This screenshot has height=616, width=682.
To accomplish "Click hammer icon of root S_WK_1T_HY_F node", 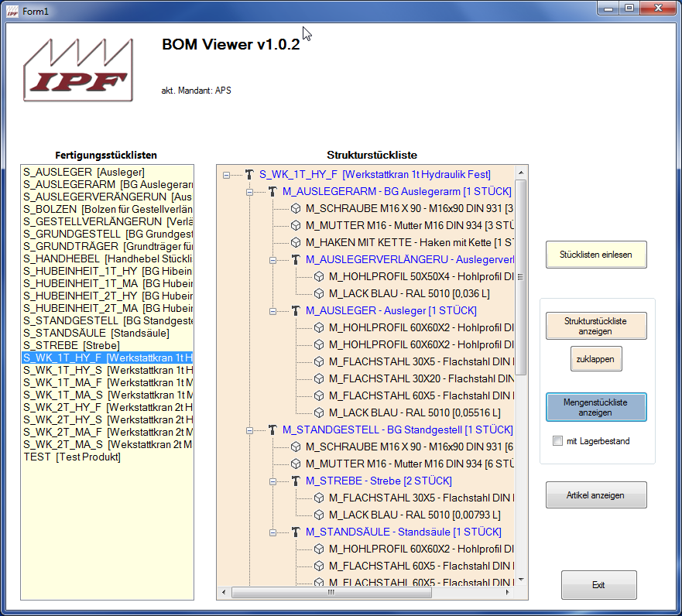I will tap(249, 174).
